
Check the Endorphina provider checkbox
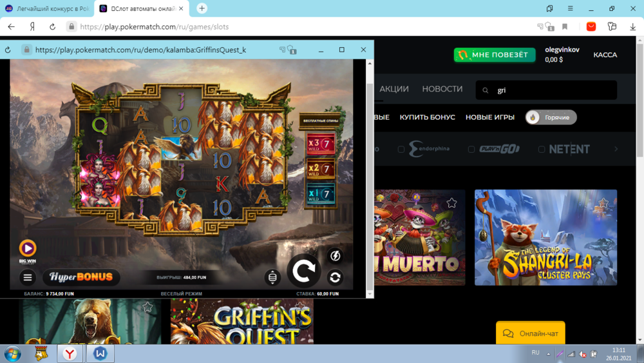pyautogui.click(x=401, y=149)
